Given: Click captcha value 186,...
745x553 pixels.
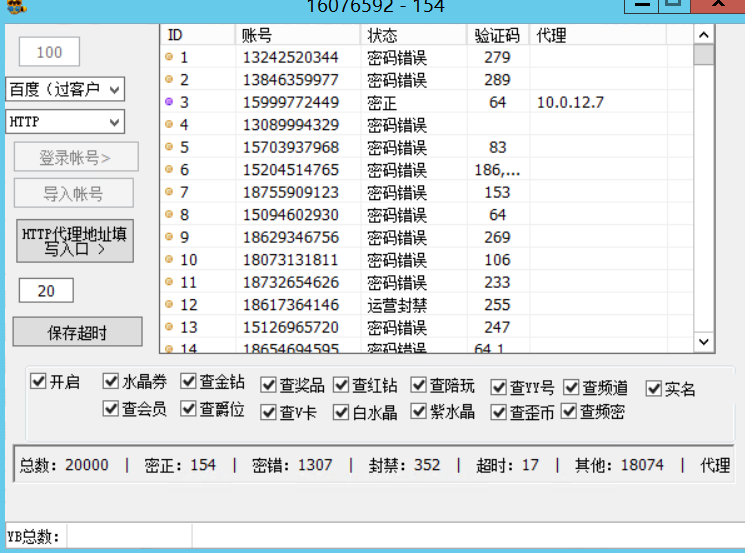Looking at the screenshot, I should pos(497,170).
